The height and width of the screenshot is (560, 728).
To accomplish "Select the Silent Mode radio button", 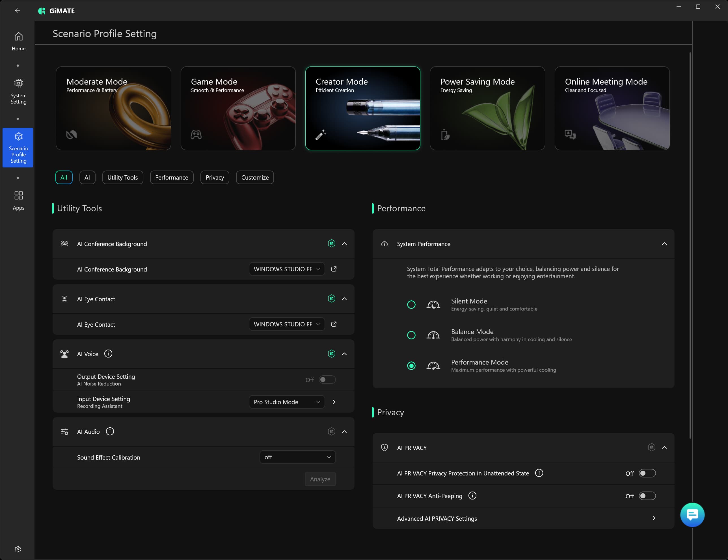I will tap(411, 305).
